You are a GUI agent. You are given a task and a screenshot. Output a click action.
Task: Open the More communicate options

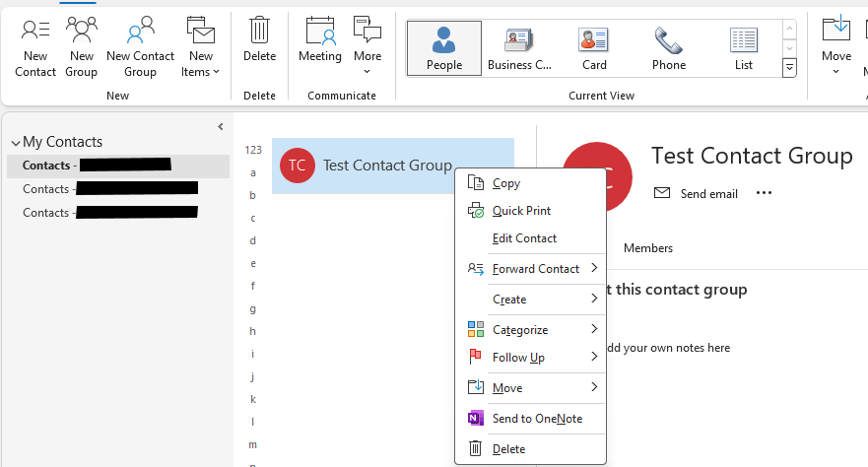click(x=367, y=46)
